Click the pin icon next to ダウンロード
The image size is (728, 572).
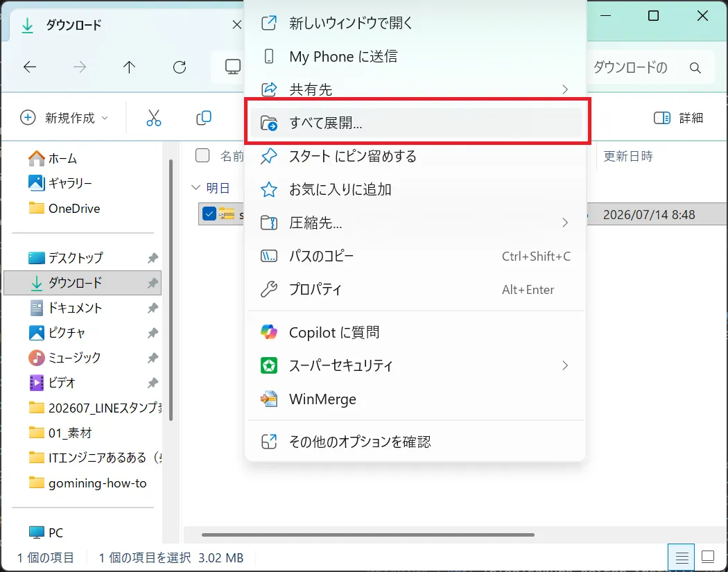tap(153, 283)
